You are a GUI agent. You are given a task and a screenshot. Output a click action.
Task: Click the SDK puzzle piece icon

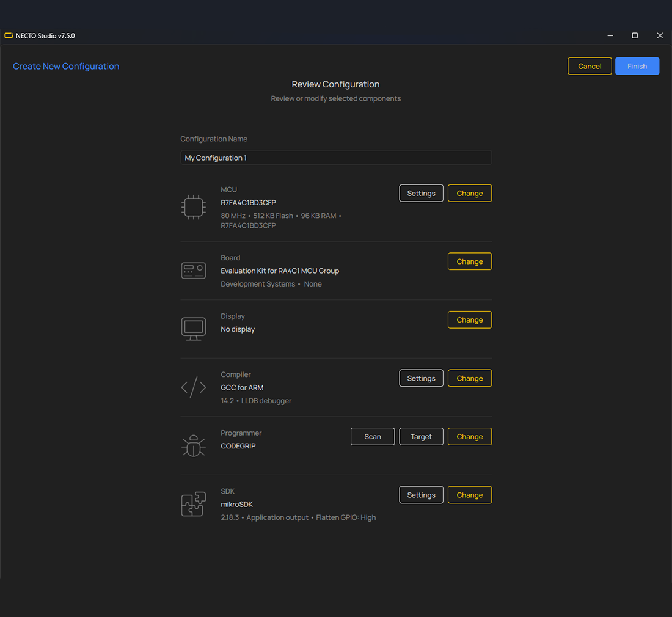click(193, 504)
